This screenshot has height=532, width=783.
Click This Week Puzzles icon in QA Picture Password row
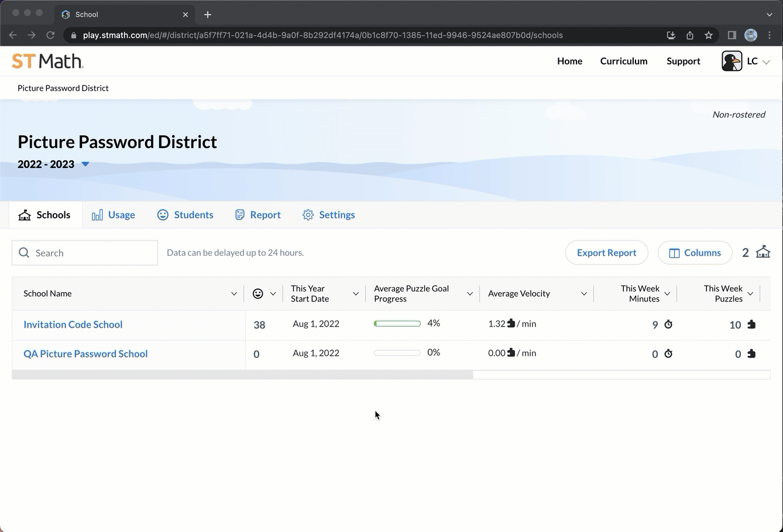(x=751, y=353)
